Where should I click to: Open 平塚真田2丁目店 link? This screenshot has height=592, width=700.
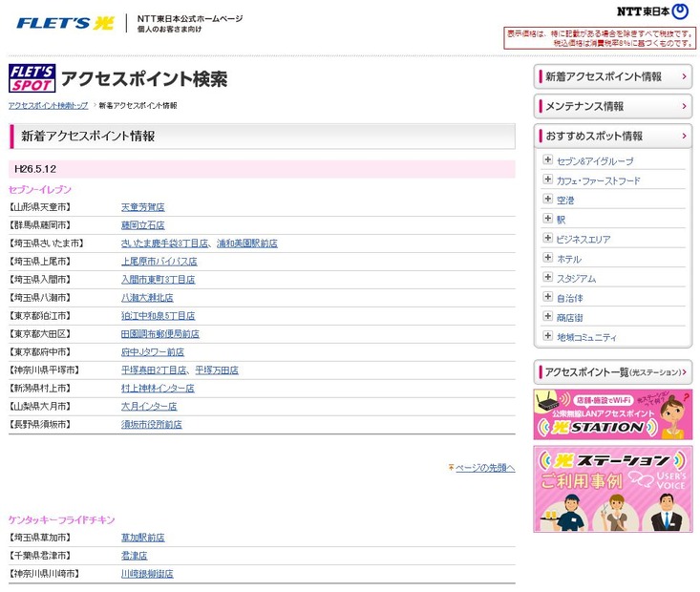tap(154, 370)
